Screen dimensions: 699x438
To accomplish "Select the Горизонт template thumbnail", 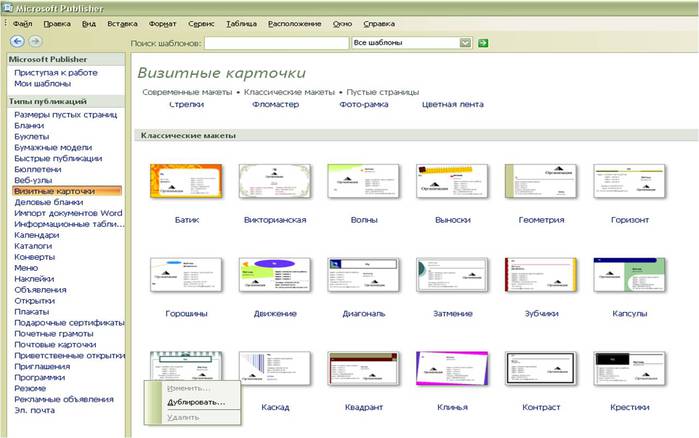I will 629,181.
